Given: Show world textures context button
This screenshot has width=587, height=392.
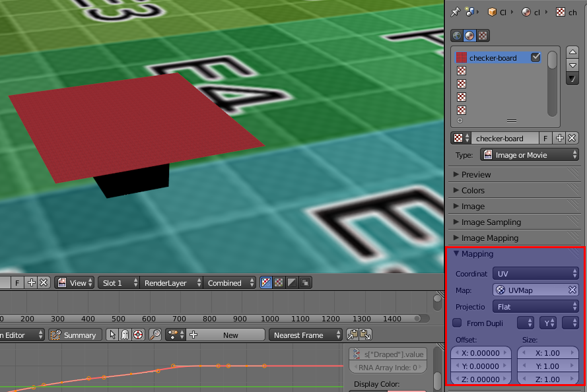Looking at the screenshot, I should coord(457,36).
